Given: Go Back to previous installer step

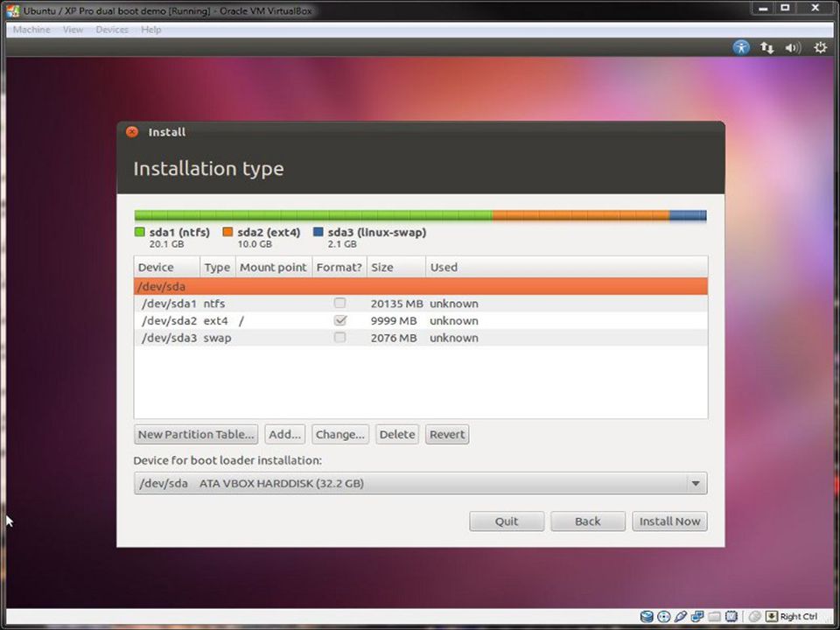Looking at the screenshot, I should pos(588,521).
